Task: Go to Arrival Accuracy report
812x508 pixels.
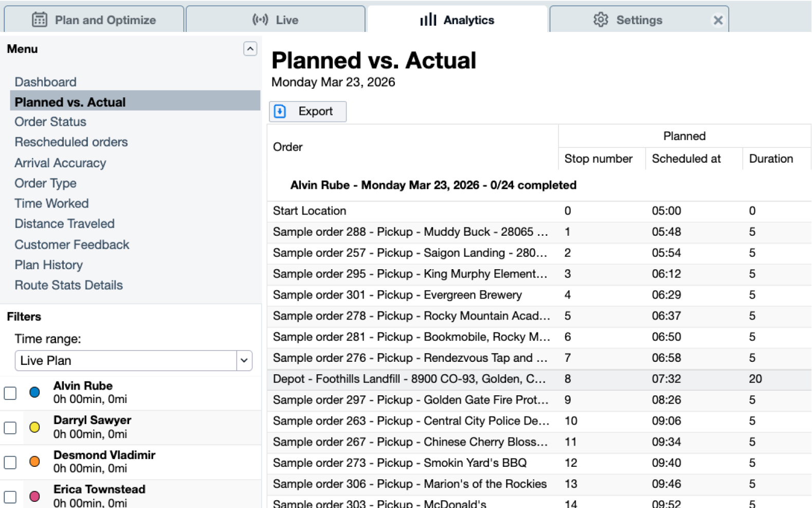Action: [60, 163]
